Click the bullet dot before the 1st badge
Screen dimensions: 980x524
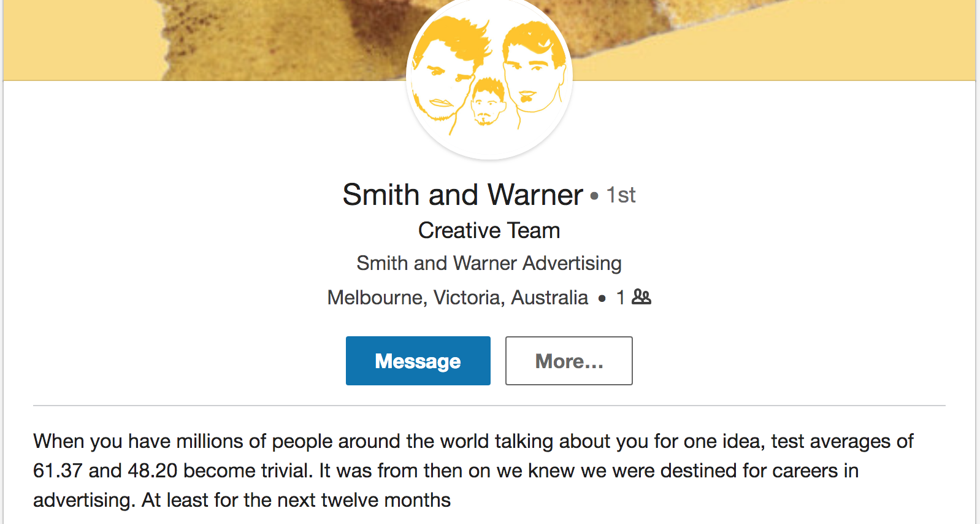(x=594, y=196)
